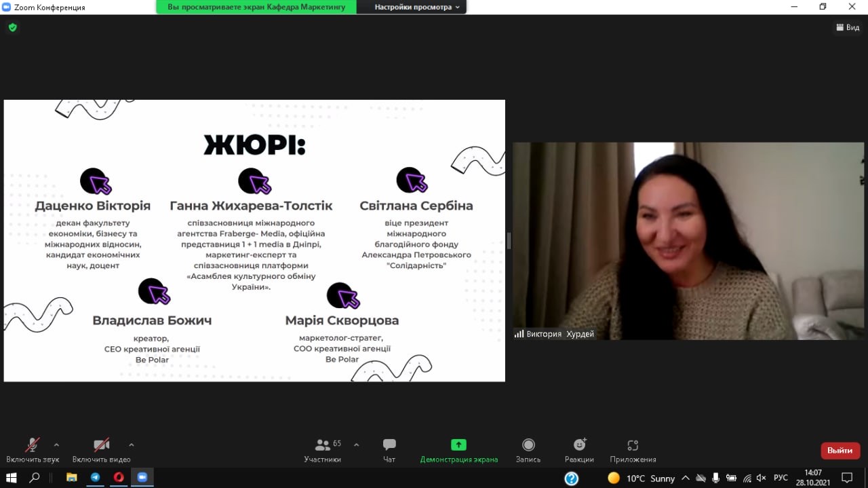Start Демонстрация экрана screen sharing
The width and height of the screenshot is (868, 488).
pos(459,451)
